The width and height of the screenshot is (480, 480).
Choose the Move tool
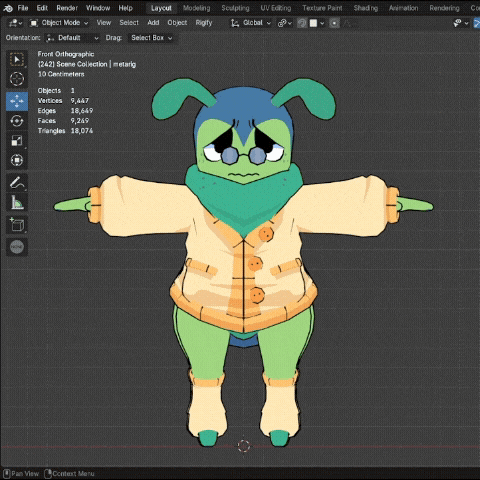pyautogui.click(x=17, y=101)
